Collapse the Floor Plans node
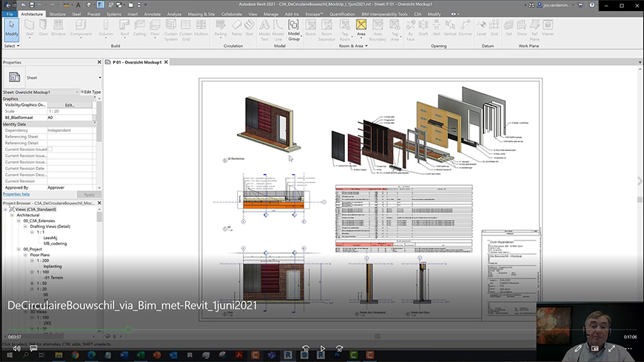644x362 pixels. pyautogui.click(x=25, y=255)
